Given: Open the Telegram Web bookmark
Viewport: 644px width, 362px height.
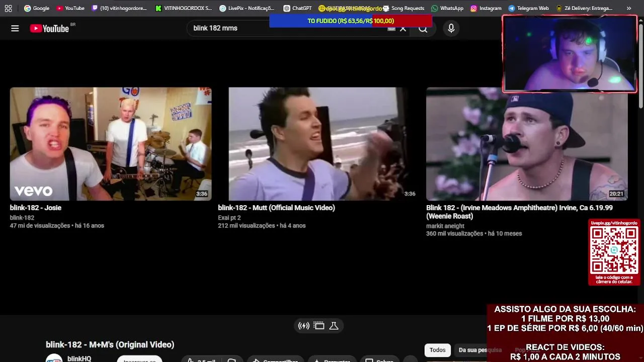Looking at the screenshot, I should click(528, 8).
